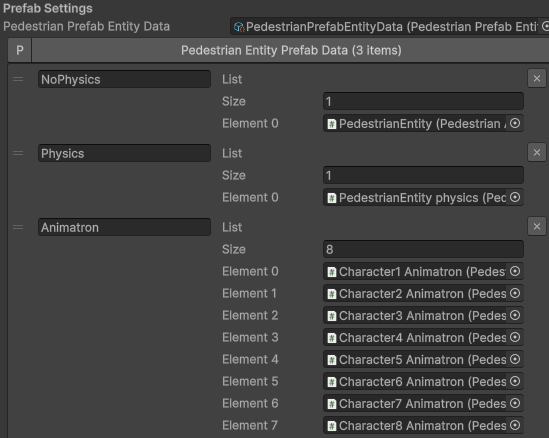This screenshot has width=549, height=438.
Task: Open object picker for NoPhysics Element 0
Action: (x=515, y=123)
